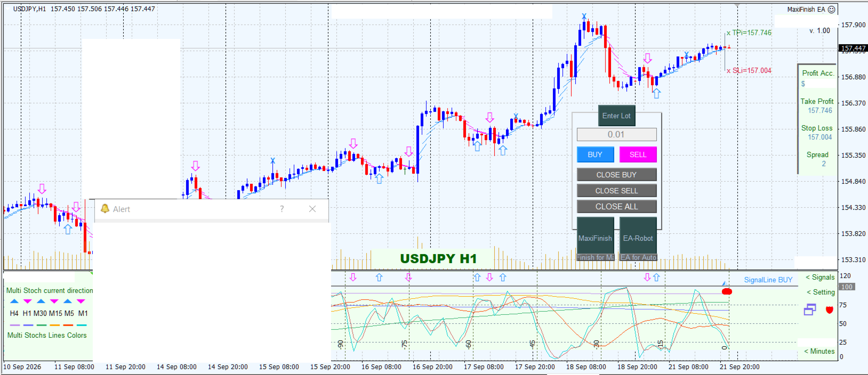The width and height of the screenshot is (868, 375).
Task: Click the magenta SELL button
Action: pos(638,154)
